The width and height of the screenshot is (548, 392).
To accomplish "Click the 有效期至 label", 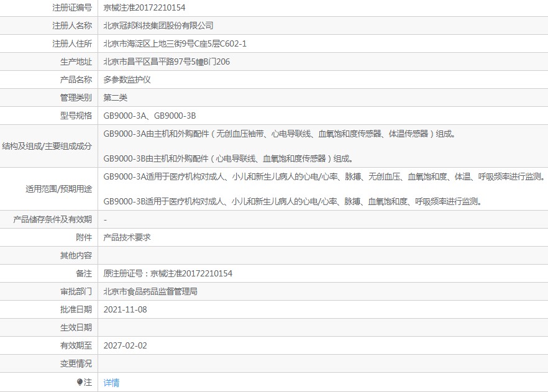I will 76,345.
